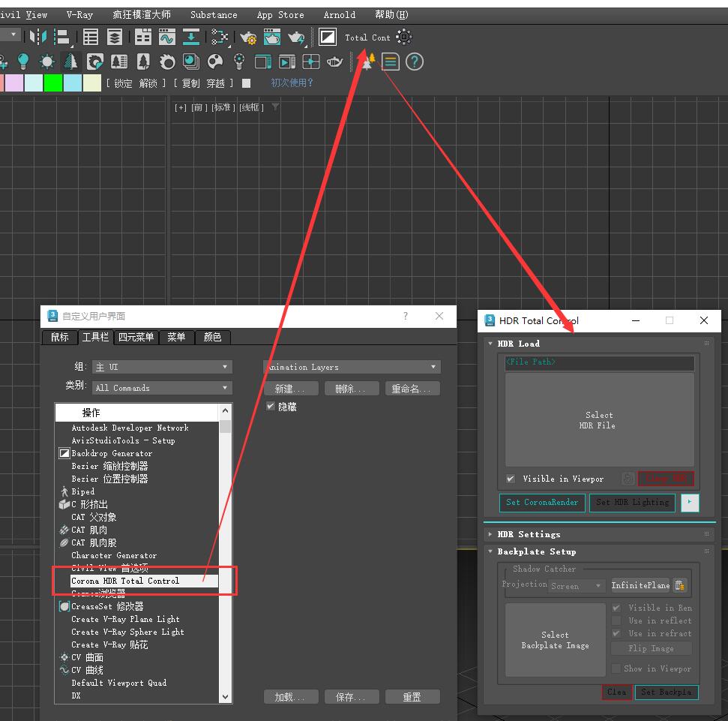Click the play arrow button beside Set HDR Lighting
The image size is (728, 721).
(x=690, y=502)
